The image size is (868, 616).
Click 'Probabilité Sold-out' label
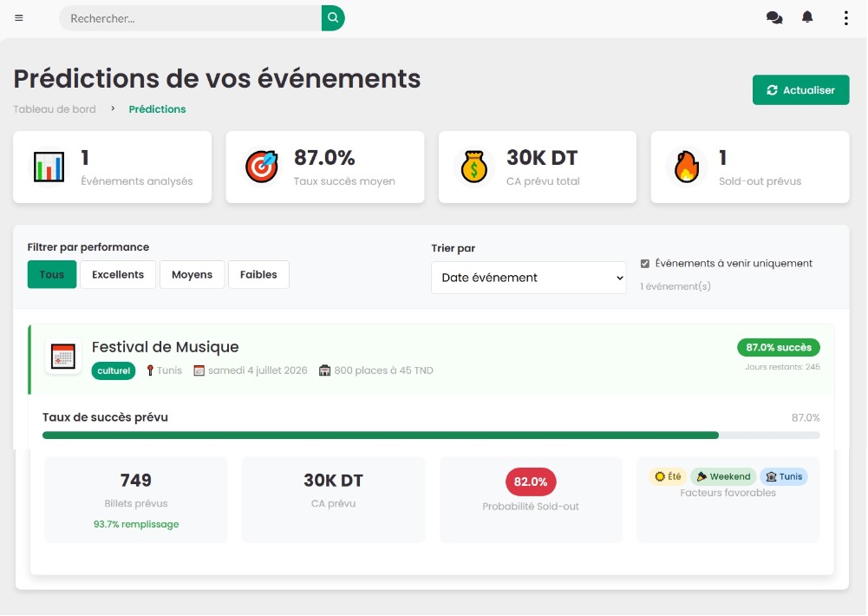531,507
